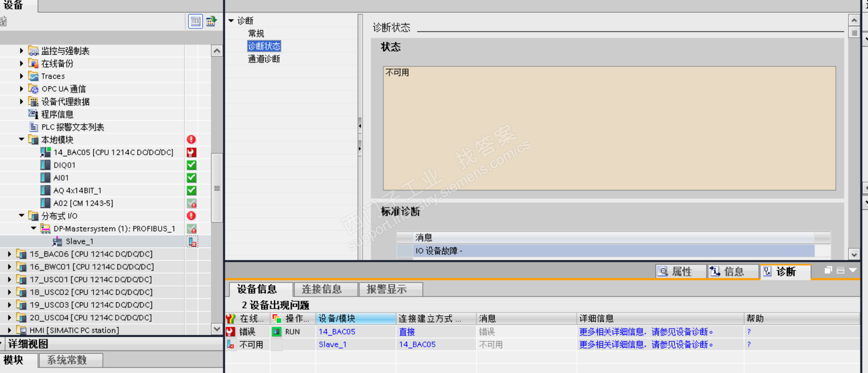This screenshot has width=868, height=373.
Task: Click the red error status icon of 本地模块
Action: pyautogui.click(x=191, y=140)
